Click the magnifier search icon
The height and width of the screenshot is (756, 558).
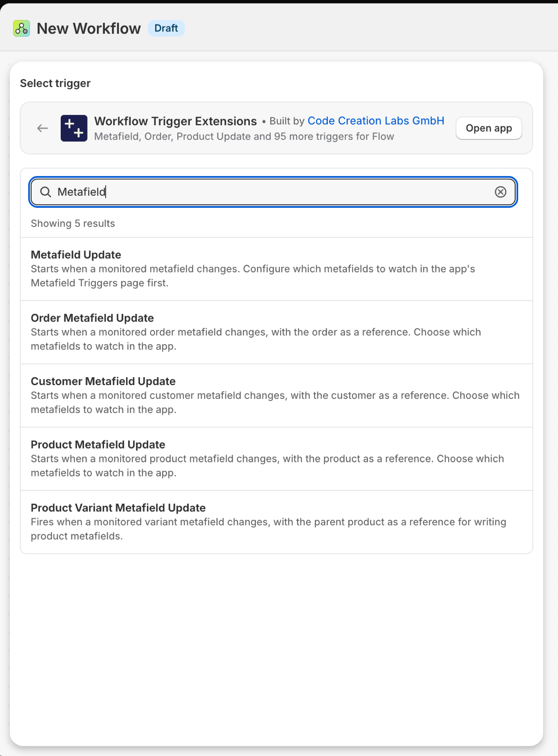click(x=46, y=192)
